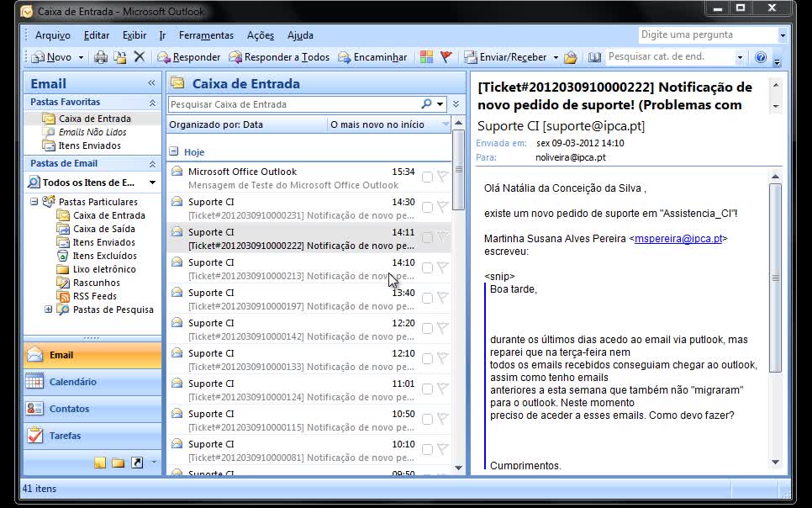Switch to the Calendário view
The height and width of the screenshot is (508, 812).
click(92, 382)
